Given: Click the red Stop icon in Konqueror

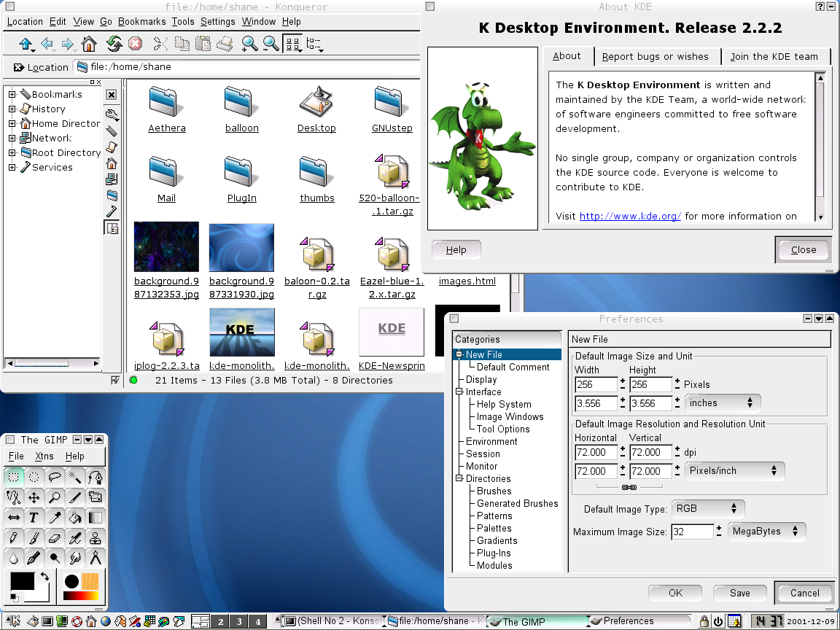Looking at the screenshot, I should click(x=135, y=44).
